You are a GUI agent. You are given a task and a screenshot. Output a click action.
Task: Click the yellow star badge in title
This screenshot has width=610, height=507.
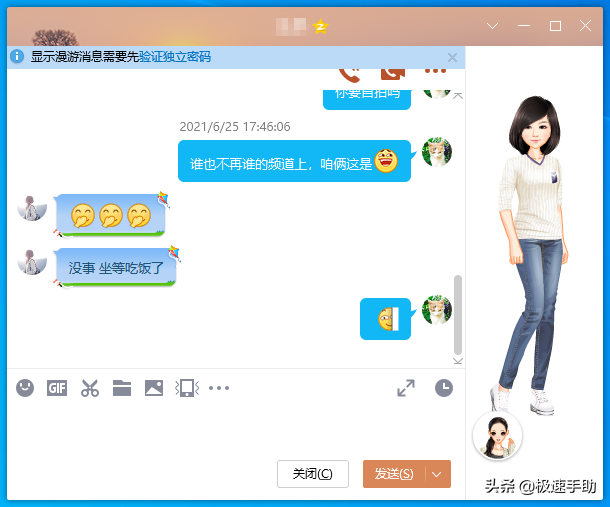click(x=321, y=26)
